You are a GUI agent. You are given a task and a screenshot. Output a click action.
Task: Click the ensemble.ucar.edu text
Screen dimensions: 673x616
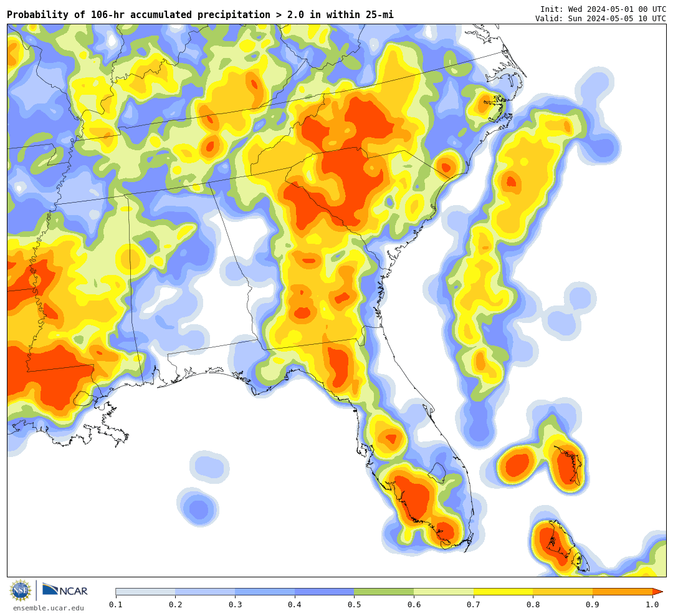(49, 608)
